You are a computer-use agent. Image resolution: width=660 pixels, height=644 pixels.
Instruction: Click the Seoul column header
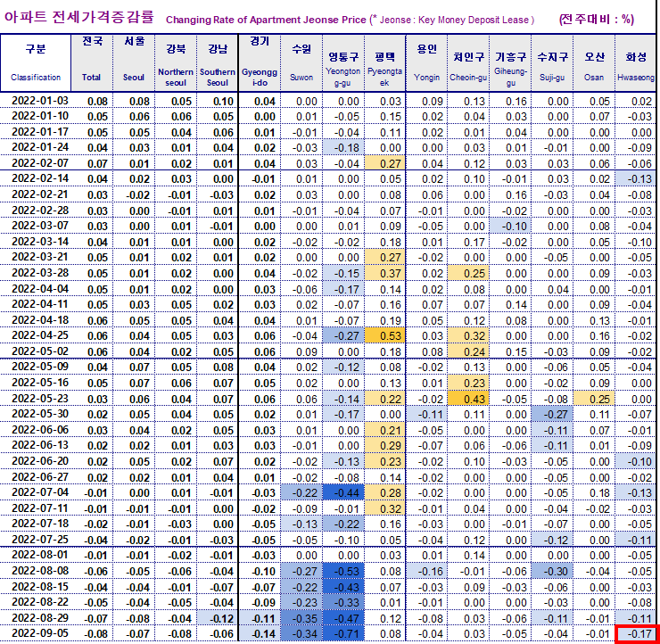(134, 62)
